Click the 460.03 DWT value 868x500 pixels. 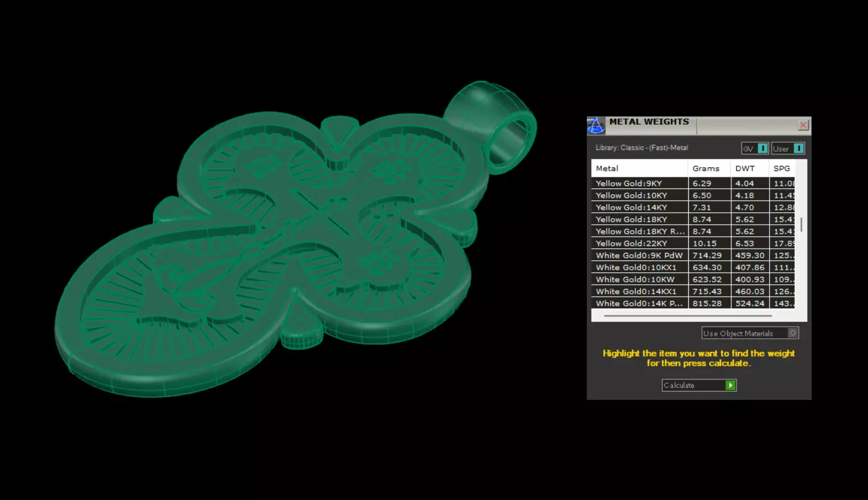(750, 291)
